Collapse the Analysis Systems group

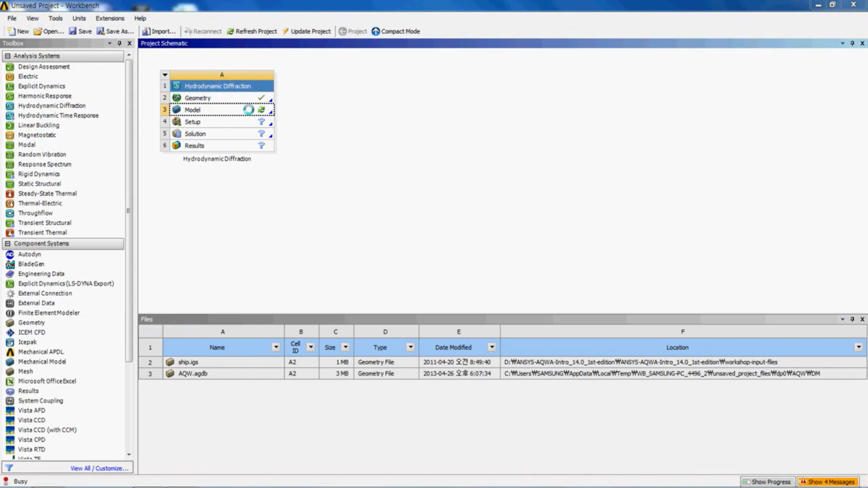point(8,56)
